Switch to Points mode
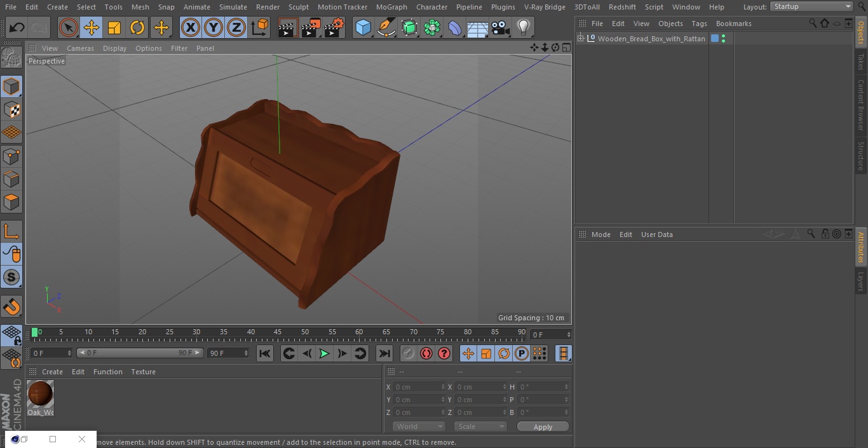Viewport: 868px width, 448px height. (11, 156)
